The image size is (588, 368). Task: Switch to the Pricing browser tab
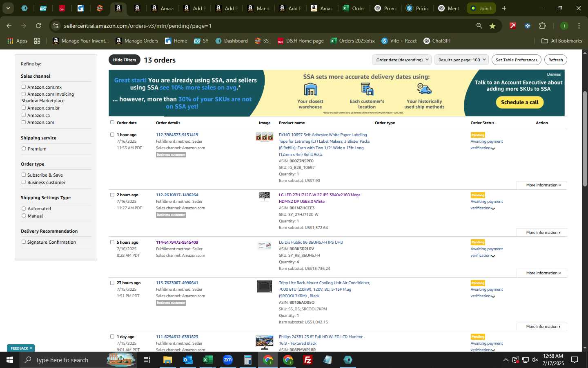coord(417,8)
